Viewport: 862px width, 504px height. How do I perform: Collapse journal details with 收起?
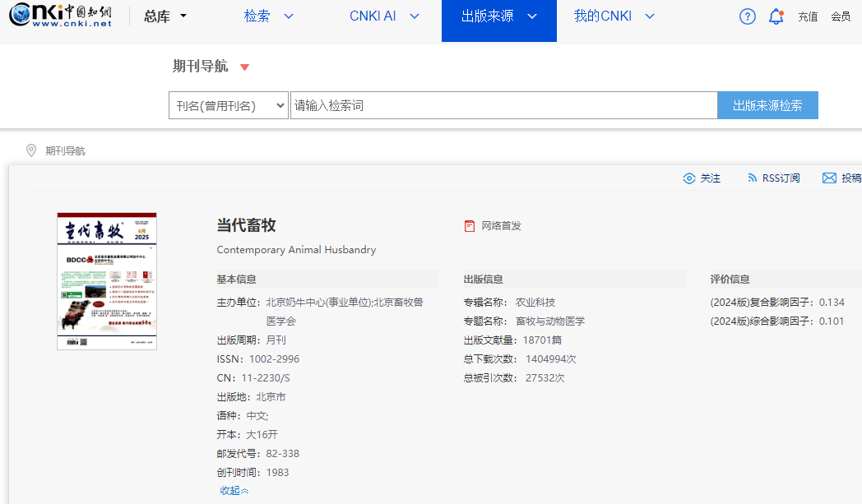pos(234,491)
